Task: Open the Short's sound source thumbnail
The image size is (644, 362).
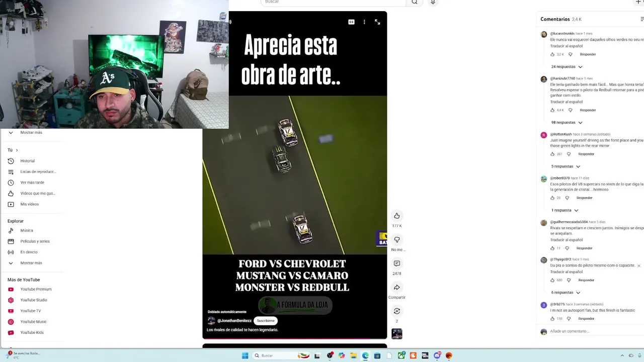Action: pos(397,333)
